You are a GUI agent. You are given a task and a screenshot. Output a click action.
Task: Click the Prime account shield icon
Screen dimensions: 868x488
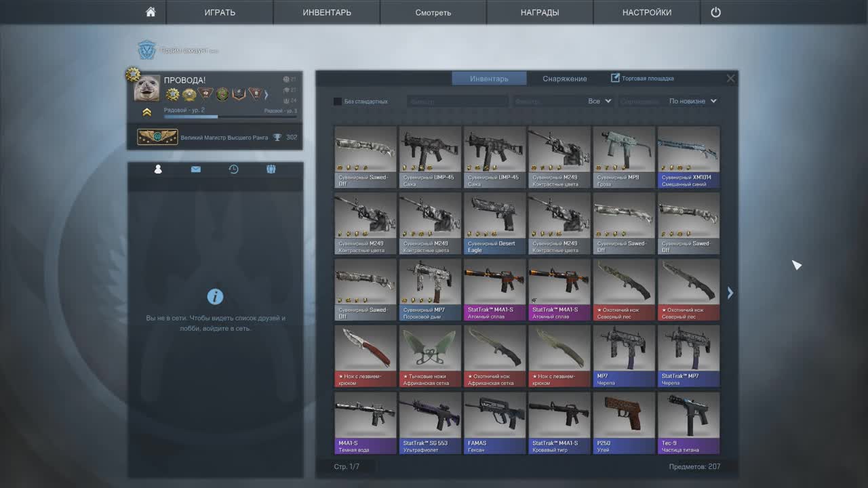coord(146,50)
